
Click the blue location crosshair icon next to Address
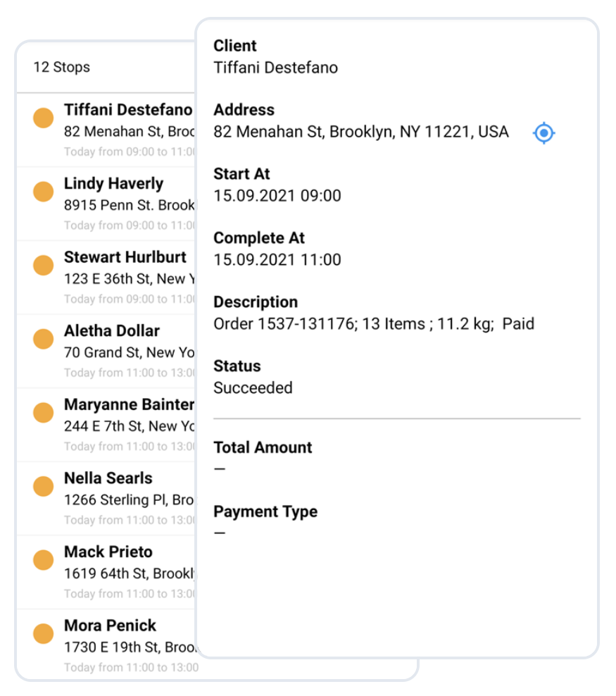[x=543, y=133]
